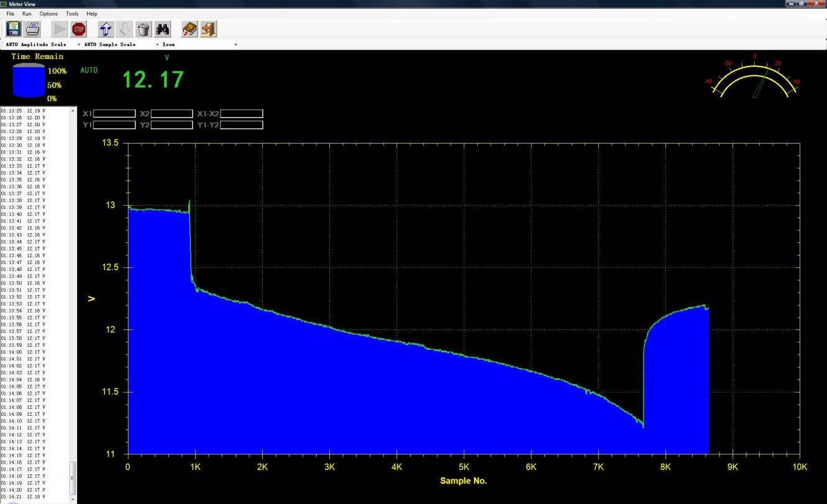Select log row 01:13:45 12.17 V
This screenshot has height=504, width=827.
pos(23,249)
